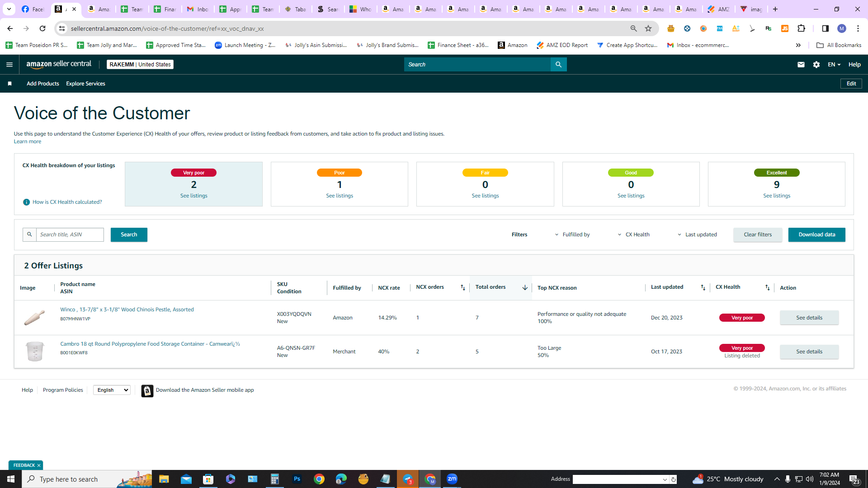Click See listings under Excellent
This screenshot has height=488, width=868.
pos(777,196)
